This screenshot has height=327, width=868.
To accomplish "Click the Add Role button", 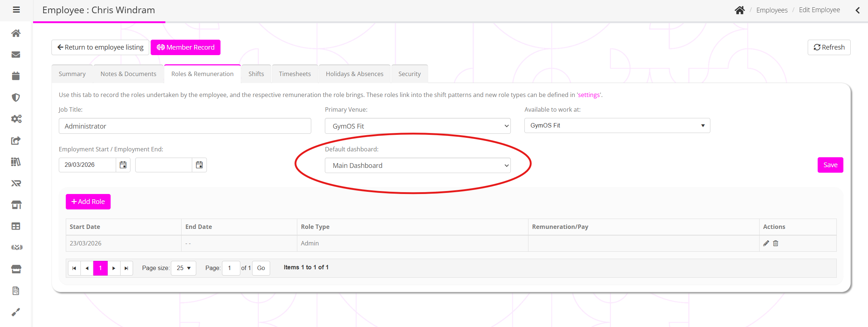I will point(88,202).
